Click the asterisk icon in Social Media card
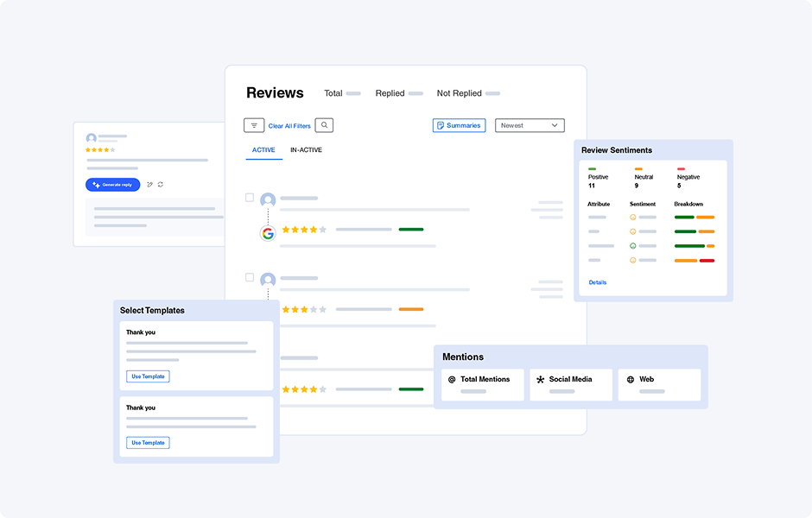812x518 pixels. (x=541, y=379)
